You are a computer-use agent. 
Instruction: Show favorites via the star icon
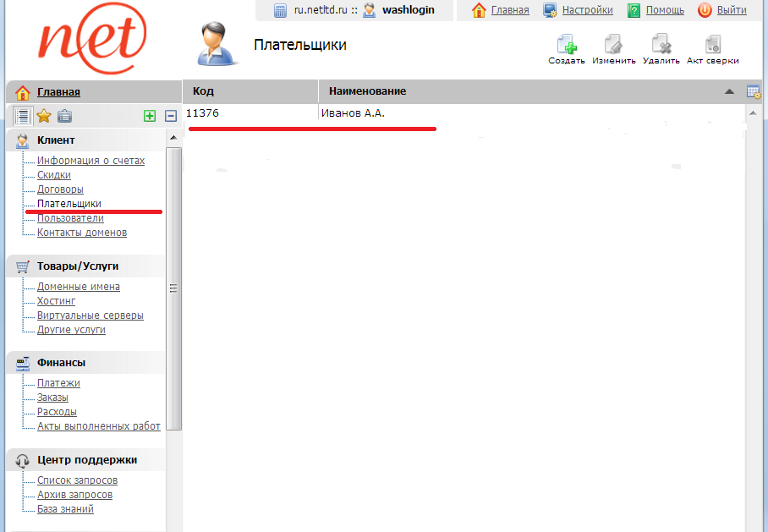[44, 116]
